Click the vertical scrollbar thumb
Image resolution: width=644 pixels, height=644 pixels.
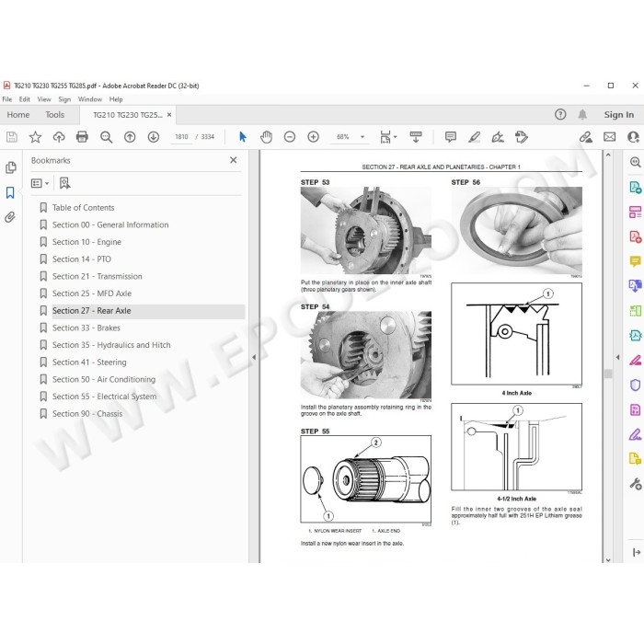coord(608,374)
